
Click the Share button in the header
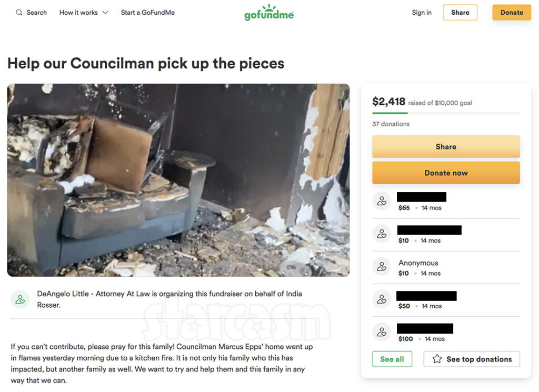pyautogui.click(x=460, y=12)
